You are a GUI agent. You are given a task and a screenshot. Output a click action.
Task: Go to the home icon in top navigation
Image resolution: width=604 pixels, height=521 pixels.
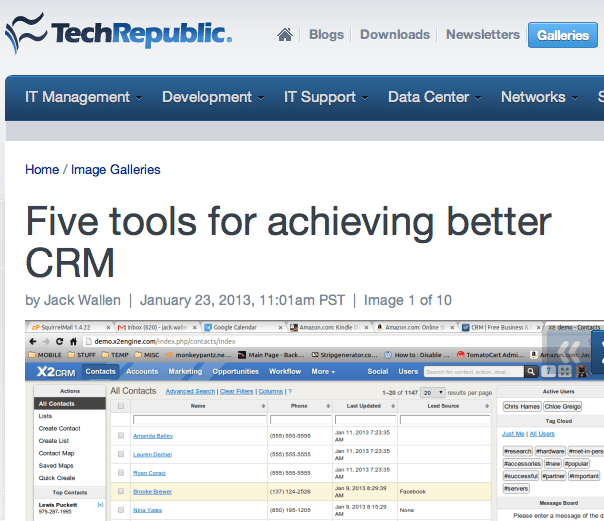(x=285, y=35)
